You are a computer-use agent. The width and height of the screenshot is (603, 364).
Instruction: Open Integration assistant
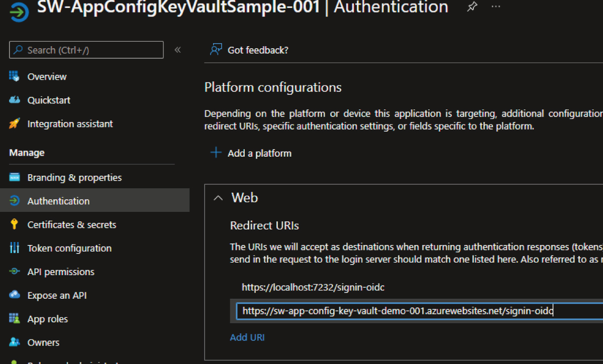coord(70,124)
